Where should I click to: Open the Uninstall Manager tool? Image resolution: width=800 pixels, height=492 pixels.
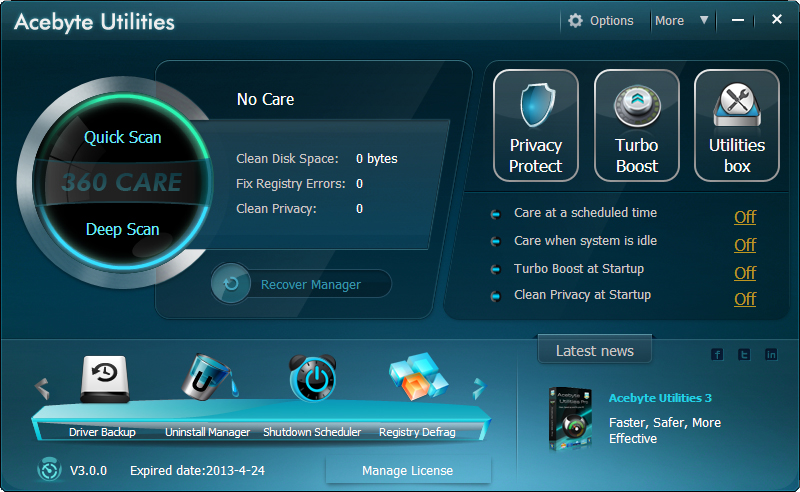pyautogui.click(x=207, y=381)
